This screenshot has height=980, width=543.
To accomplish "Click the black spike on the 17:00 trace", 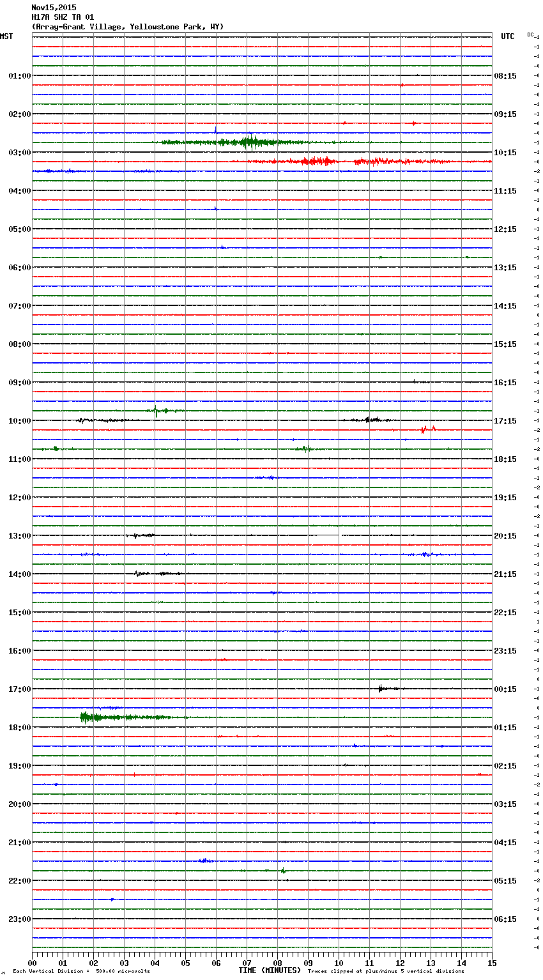I will pyautogui.click(x=381, y=689).
